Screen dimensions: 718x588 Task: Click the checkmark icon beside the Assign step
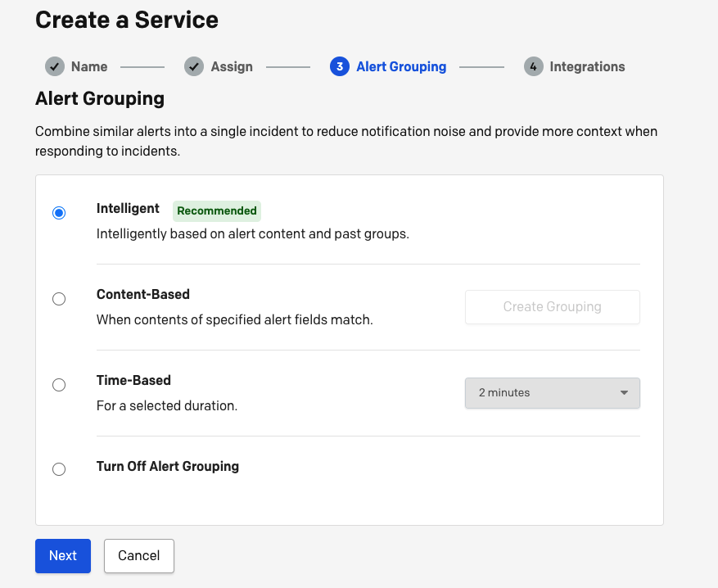click(x=194, y=67)
